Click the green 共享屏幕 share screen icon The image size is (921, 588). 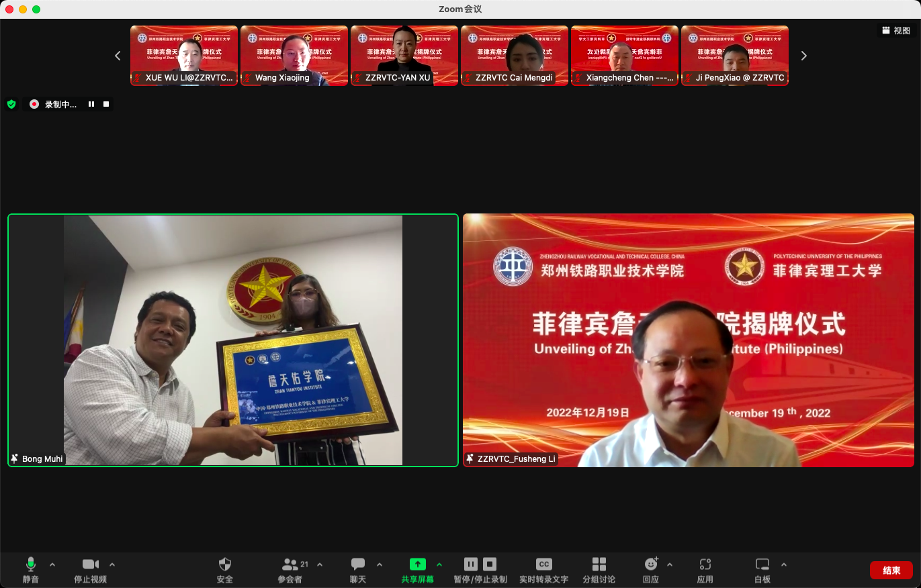coord(418,564)
